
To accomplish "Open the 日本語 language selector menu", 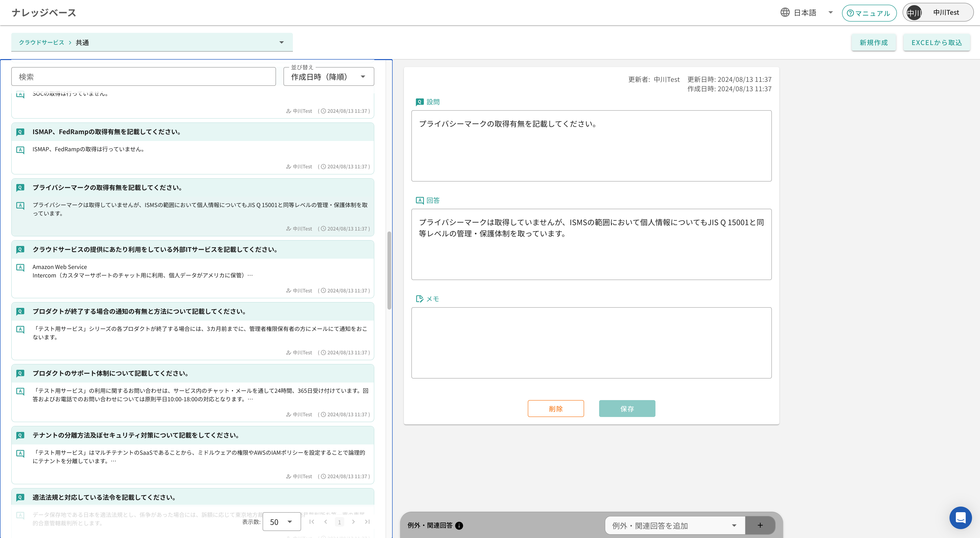I will [831, 12].
